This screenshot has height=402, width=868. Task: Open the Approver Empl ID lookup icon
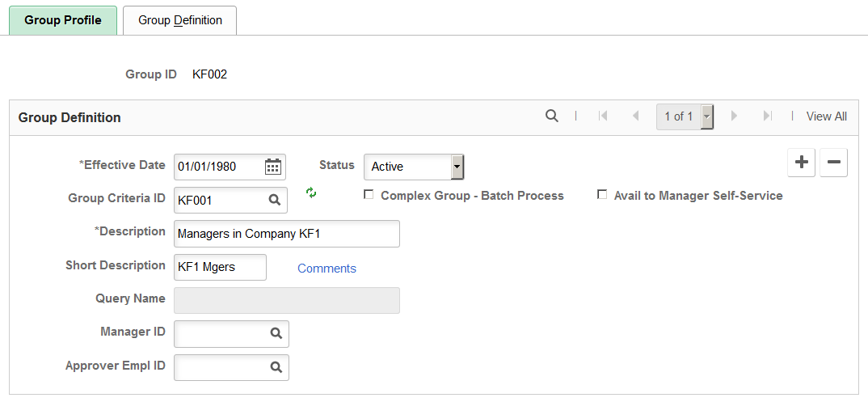[276, 367]
